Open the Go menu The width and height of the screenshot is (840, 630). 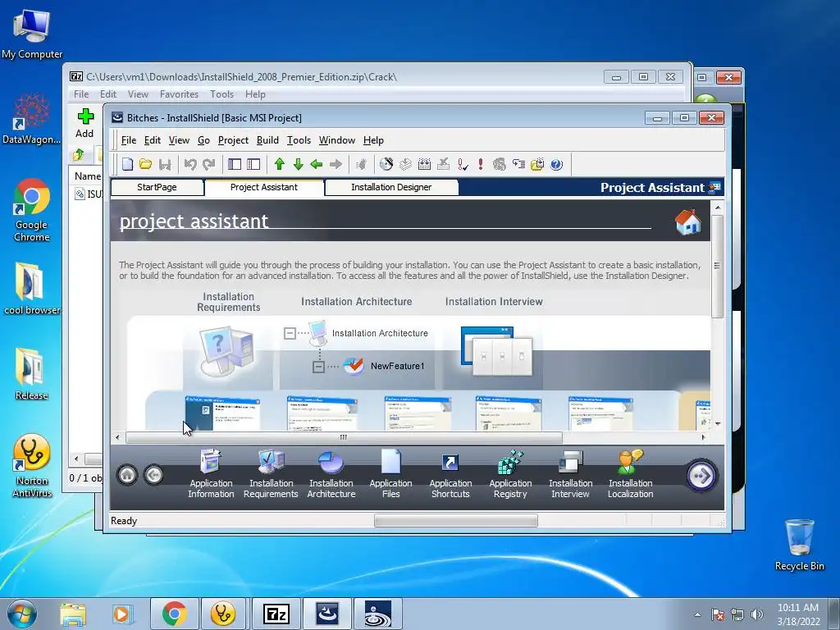point(203,140)
